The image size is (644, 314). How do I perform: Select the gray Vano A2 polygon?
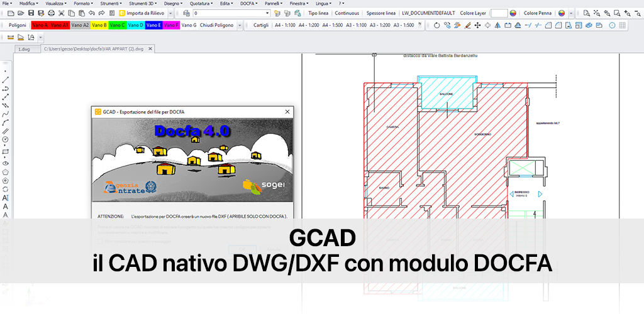[x=80, y=25]
